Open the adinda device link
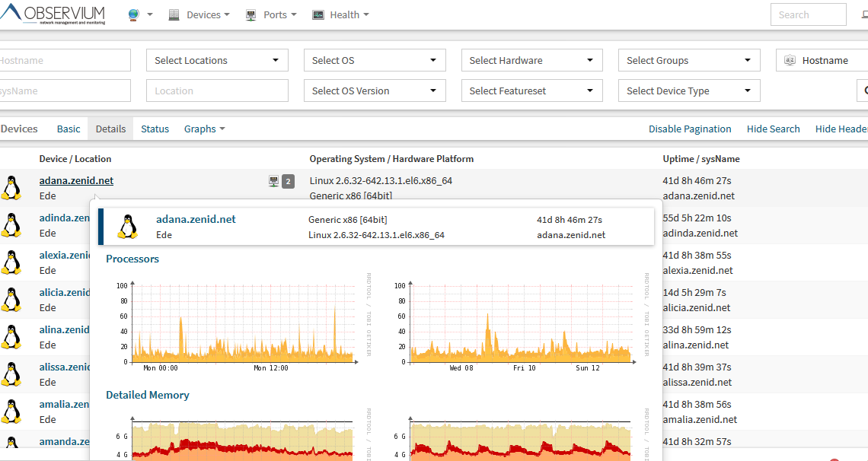Screen dimensions: 868x461 click(64, 218)
